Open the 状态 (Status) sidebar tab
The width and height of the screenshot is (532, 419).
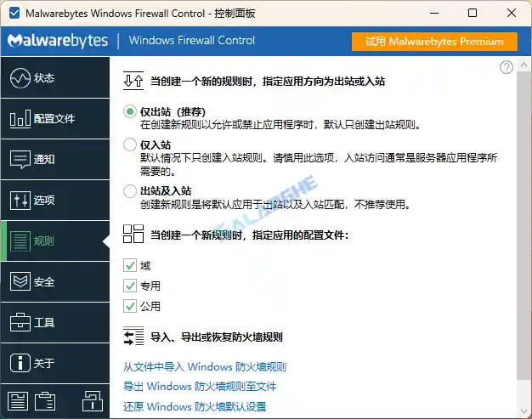(x=55, y=77)
